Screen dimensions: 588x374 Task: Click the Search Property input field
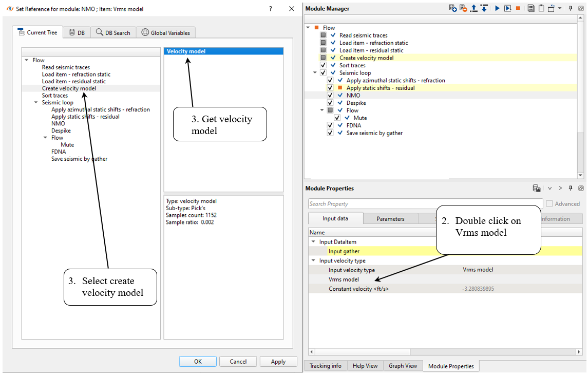(425, 204)
